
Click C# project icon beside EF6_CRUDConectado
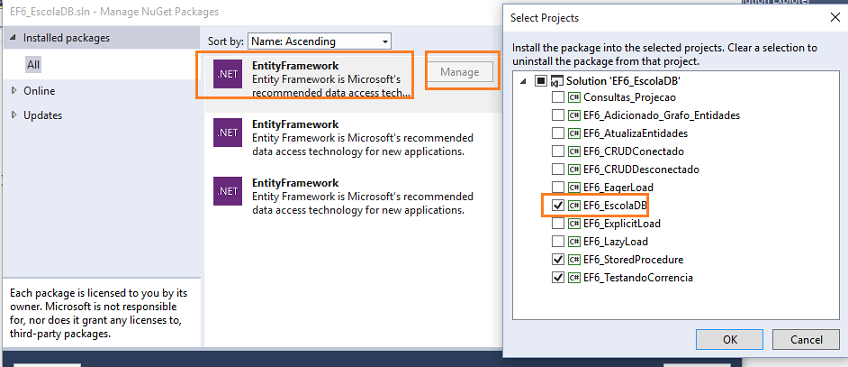pos(574,151)
